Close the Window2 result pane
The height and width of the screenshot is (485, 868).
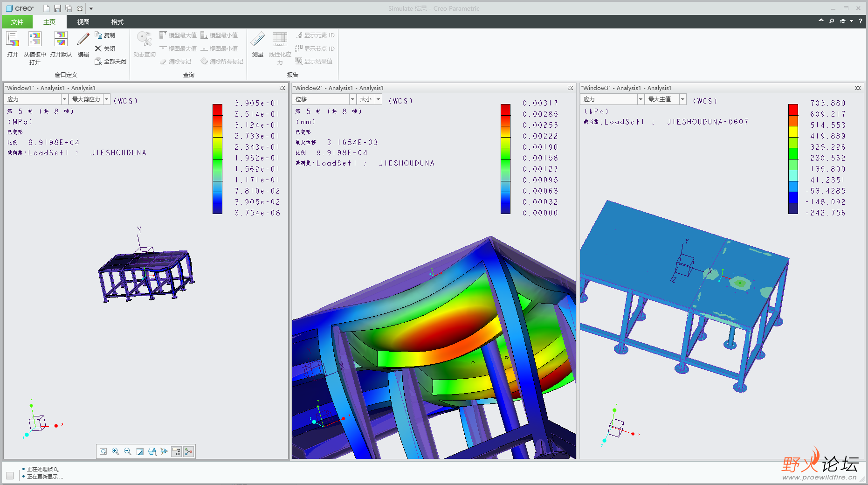coord(570,88)
